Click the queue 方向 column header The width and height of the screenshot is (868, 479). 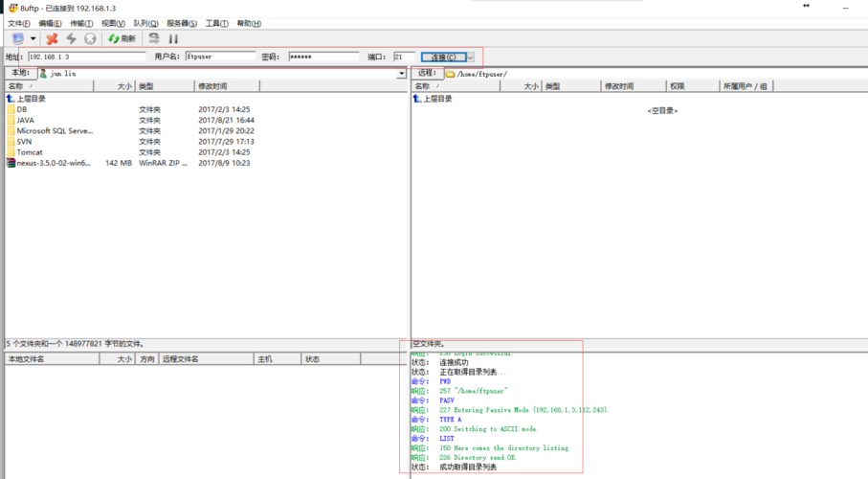coord(147,359)
